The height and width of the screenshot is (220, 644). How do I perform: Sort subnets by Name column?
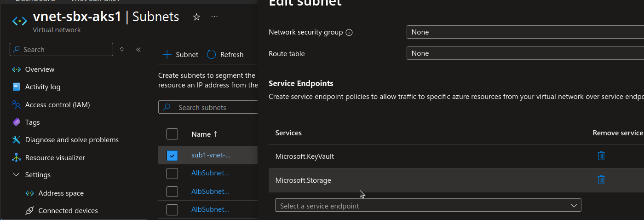pyautogui.click(x=204, y=134)
